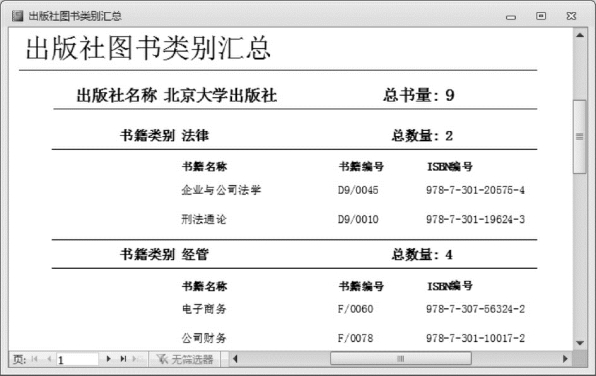Image resolution: width=596 pixels, height=376 pixels.
Task: Maximize the report window
Action: [x=541, y=16]
